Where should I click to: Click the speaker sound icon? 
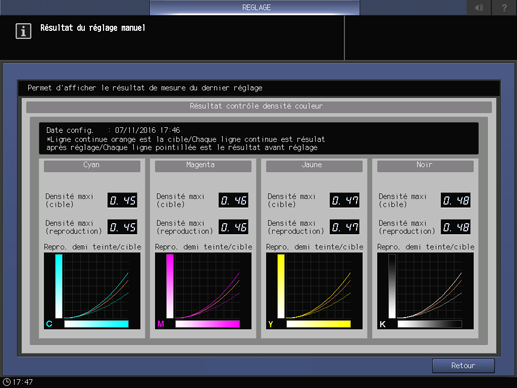[x=479, y=7]
